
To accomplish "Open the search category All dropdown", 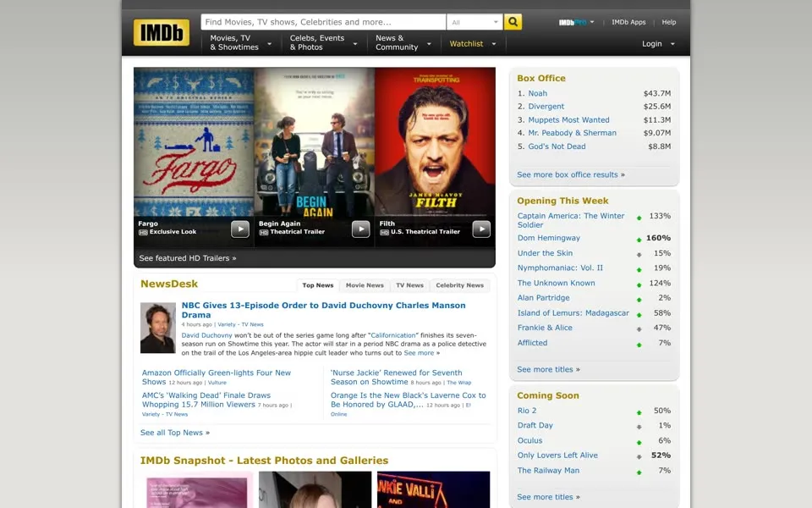I will [475, 22].
